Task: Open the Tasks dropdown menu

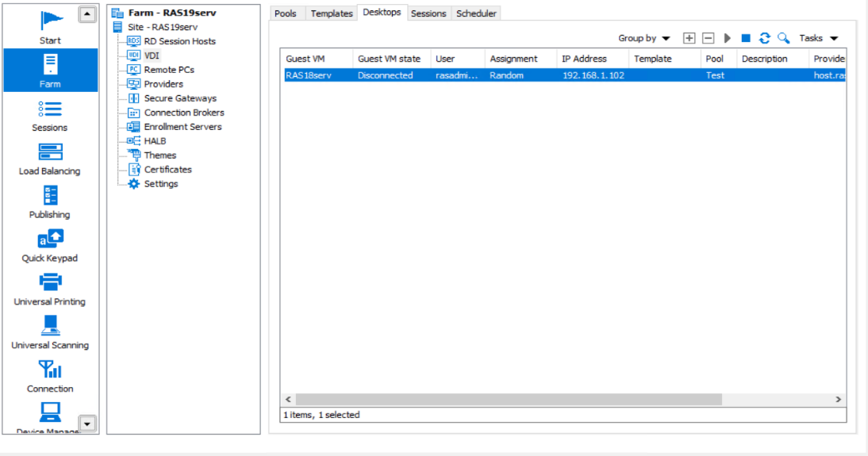Action: 818,38
